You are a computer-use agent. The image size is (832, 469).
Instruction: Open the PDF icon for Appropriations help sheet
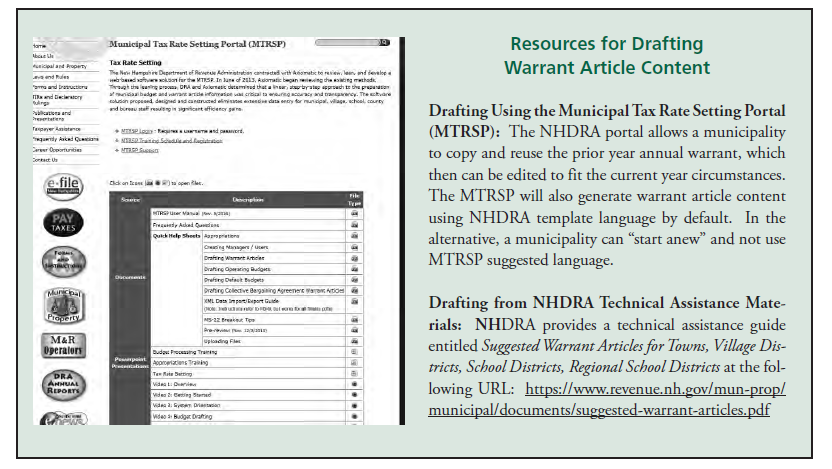(x=354, y=236)
